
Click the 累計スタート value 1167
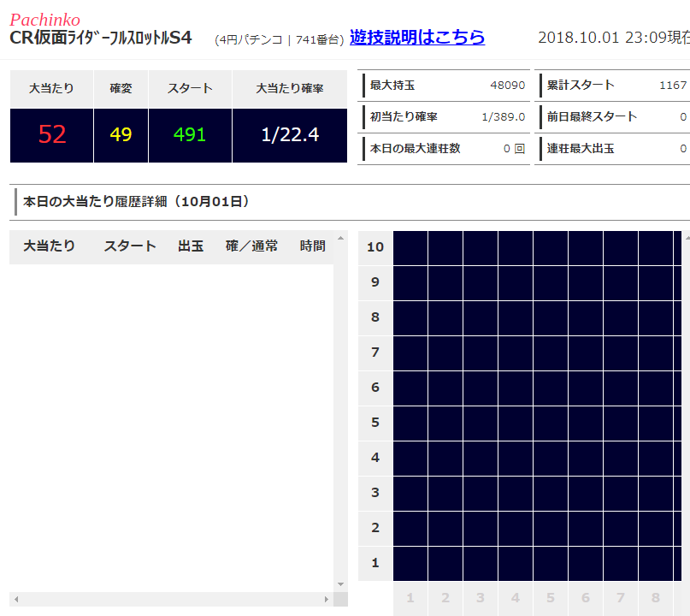673,86
